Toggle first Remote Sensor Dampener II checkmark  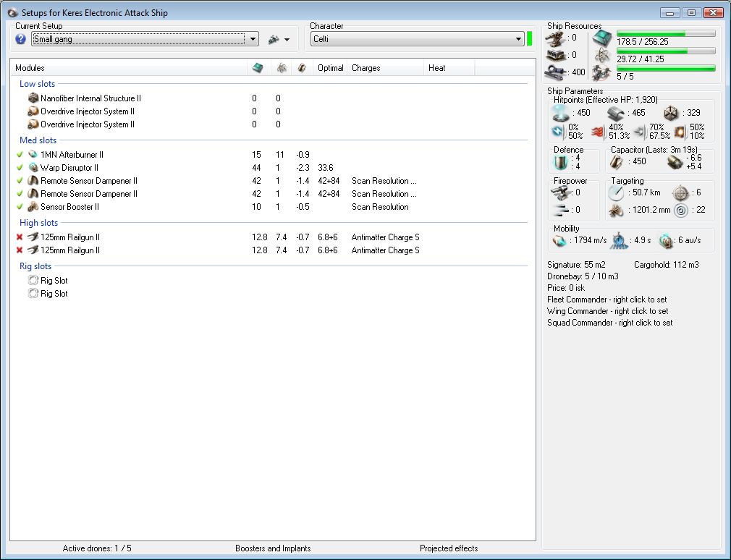pos(20,181)
